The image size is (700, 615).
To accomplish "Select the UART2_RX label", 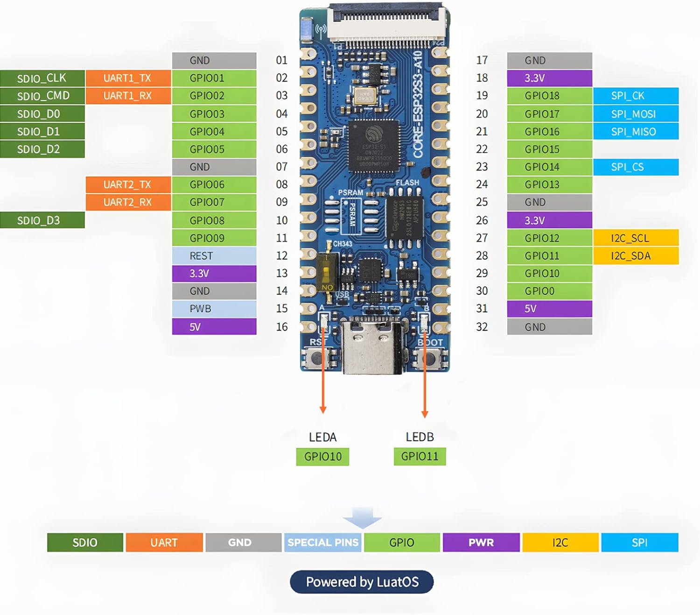I will click(x=128, y=202).
